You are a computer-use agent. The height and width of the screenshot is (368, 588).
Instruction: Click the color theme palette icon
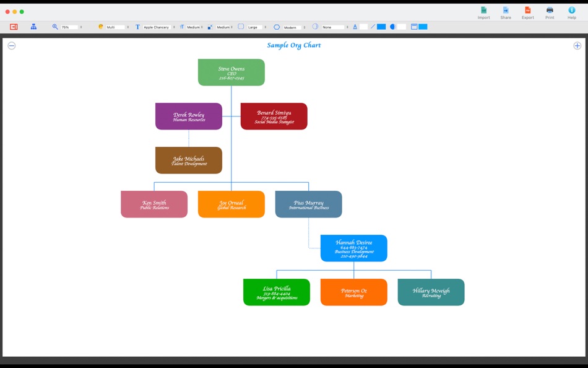(x=100, y=27)
